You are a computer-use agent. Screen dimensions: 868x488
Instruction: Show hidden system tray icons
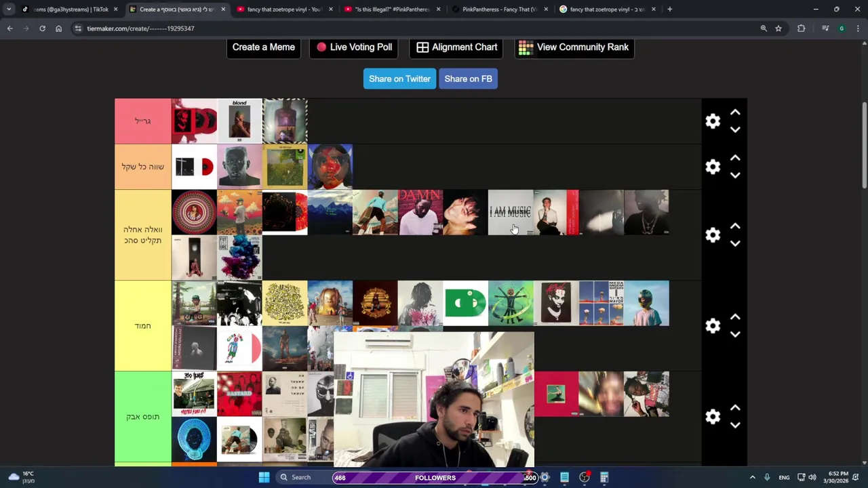[x=752, y=477]
